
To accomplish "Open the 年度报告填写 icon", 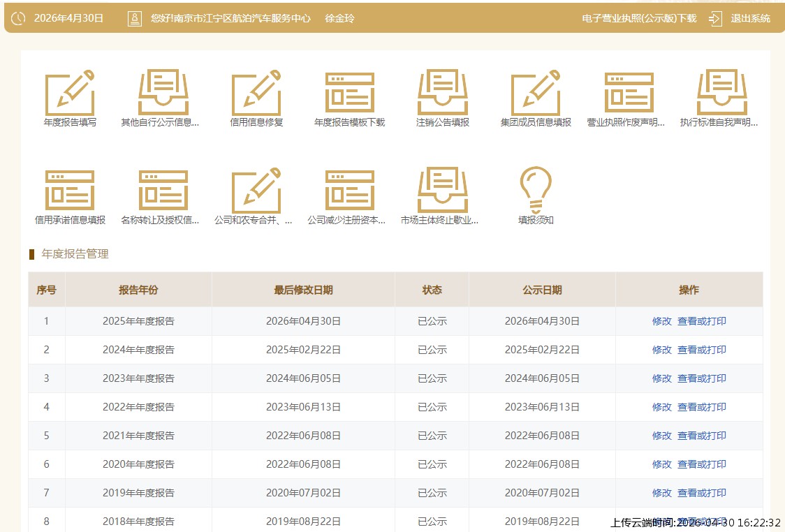I will tap(70, 93).
